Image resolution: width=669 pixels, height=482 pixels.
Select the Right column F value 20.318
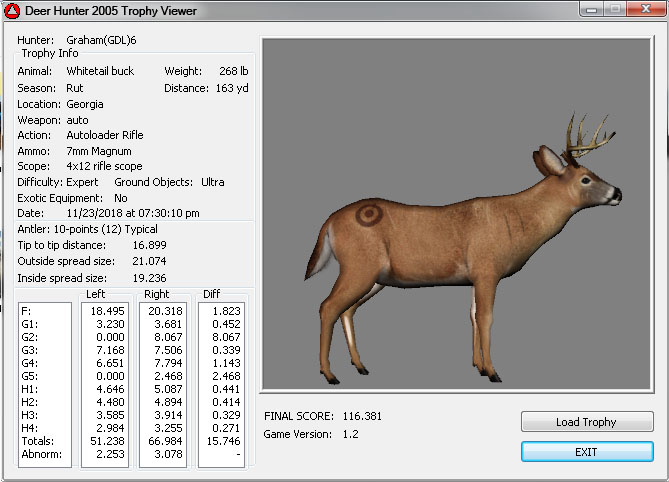[x=164, y=311]
